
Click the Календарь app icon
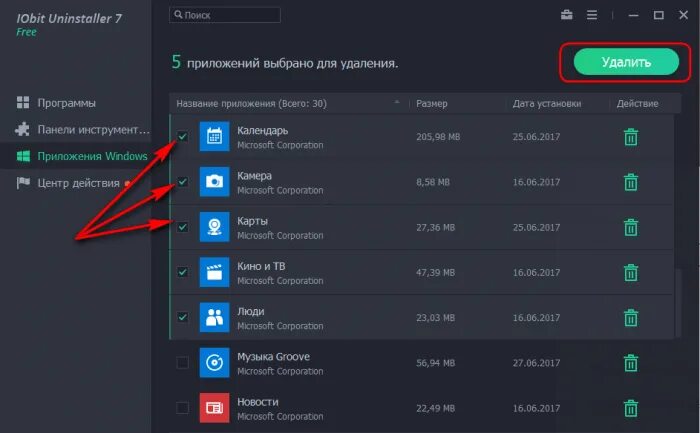coord(214,137)
